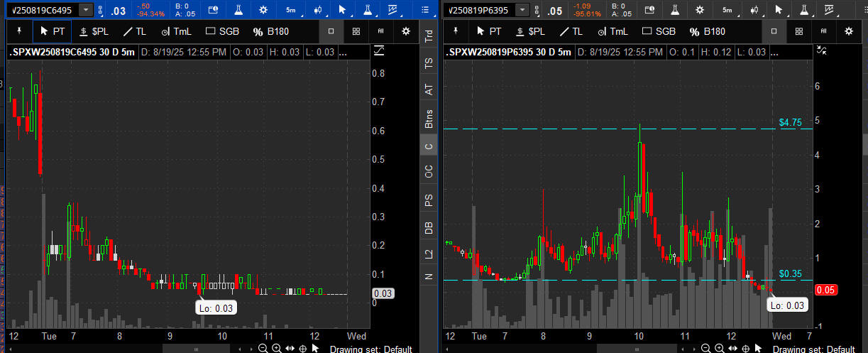Screen dimensions: 868x353
Task: Choose the SGB rectangle tool in left chart
Action: tap(221, 31)
